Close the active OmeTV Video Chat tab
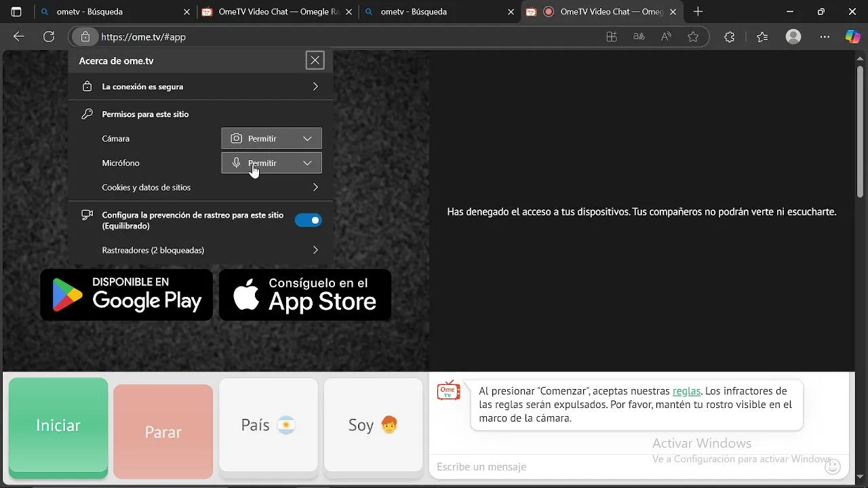Image resolution: width=868 pixels, height=488 pixels. point(673,12)
